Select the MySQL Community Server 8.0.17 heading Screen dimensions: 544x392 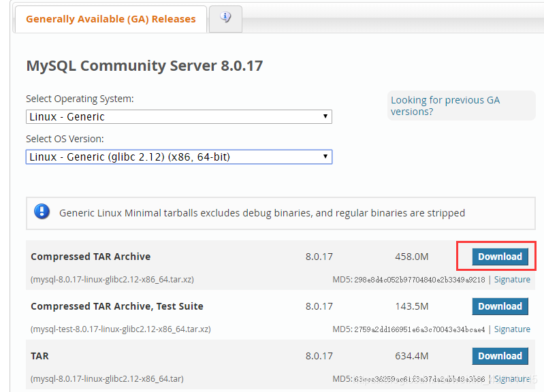click(144, 65)
